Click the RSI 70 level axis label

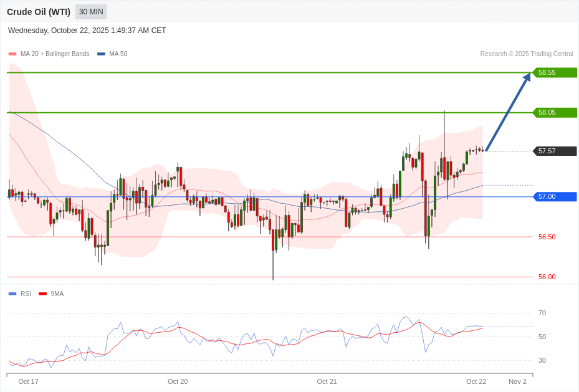(542, 313)
